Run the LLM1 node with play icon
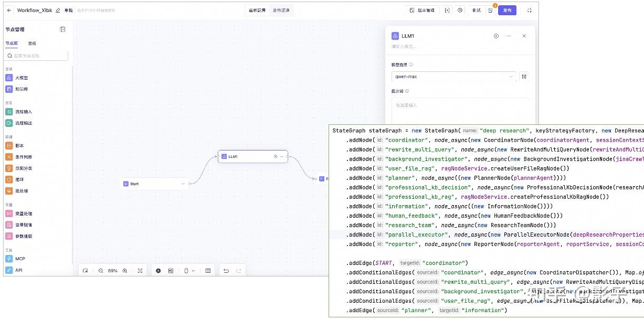The image size is (644, 320). pyautogui.click(x=496, y=36)
